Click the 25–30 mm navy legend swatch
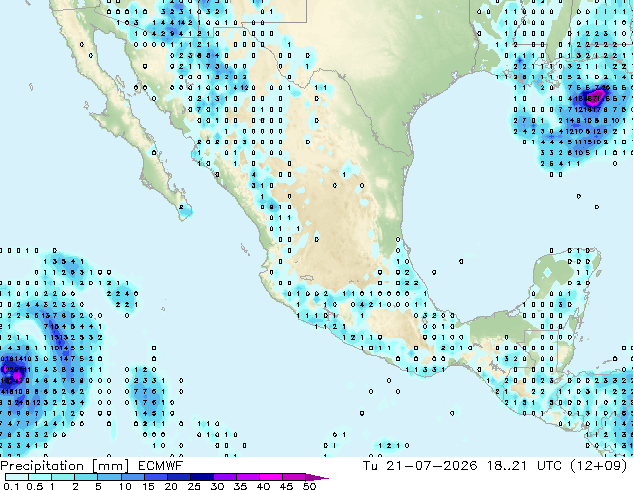634x490 pixels. [x=202, y=477]
